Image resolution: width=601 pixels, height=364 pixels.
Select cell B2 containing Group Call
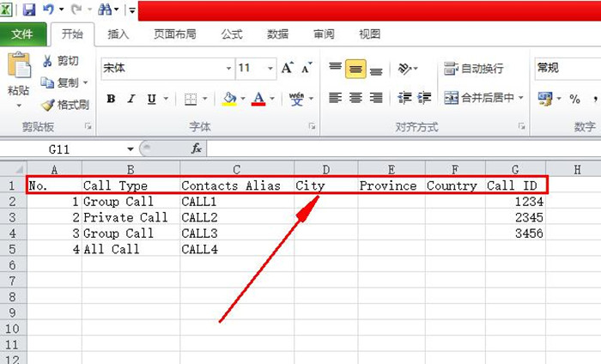coord(131,202)
